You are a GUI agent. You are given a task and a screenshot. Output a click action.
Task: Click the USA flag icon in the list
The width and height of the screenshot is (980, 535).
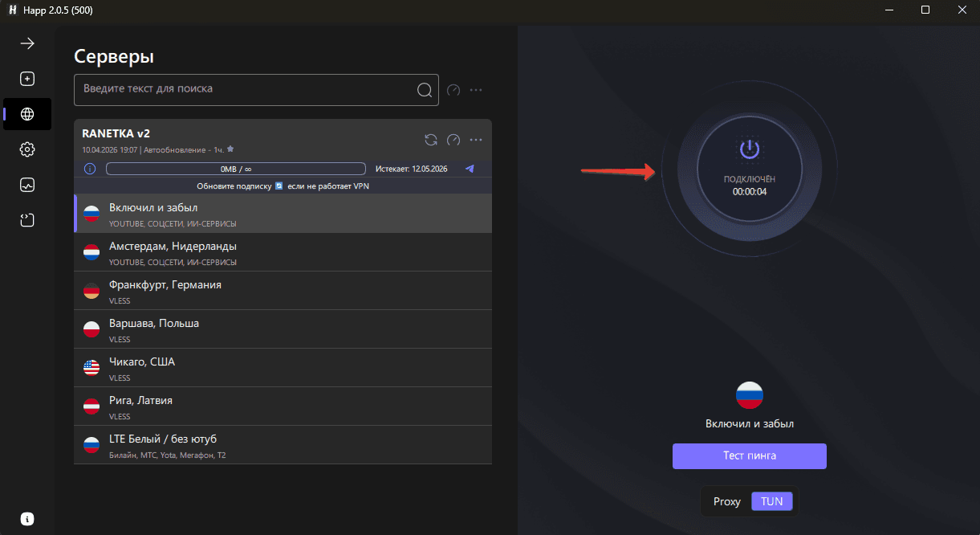click(x=91, y=368)
